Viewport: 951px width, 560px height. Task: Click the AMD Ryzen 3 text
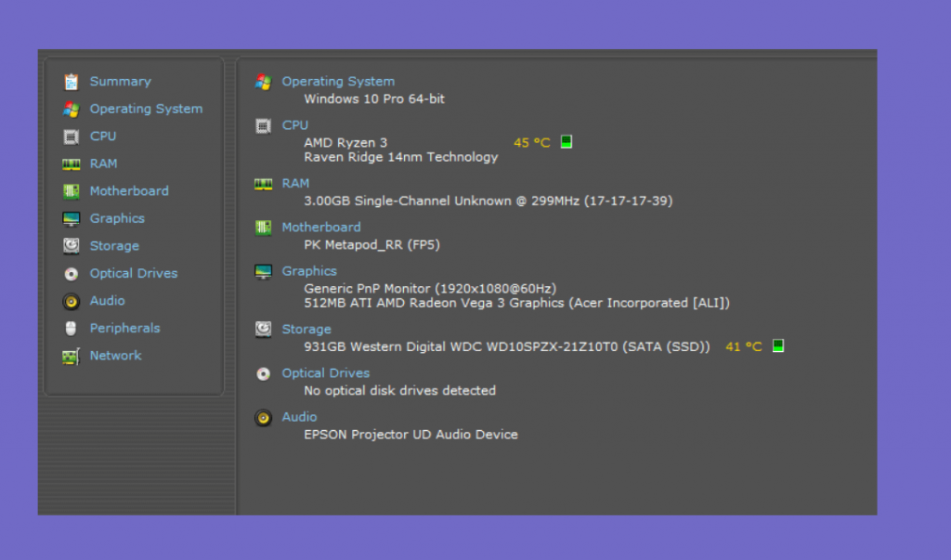point(345,143)
